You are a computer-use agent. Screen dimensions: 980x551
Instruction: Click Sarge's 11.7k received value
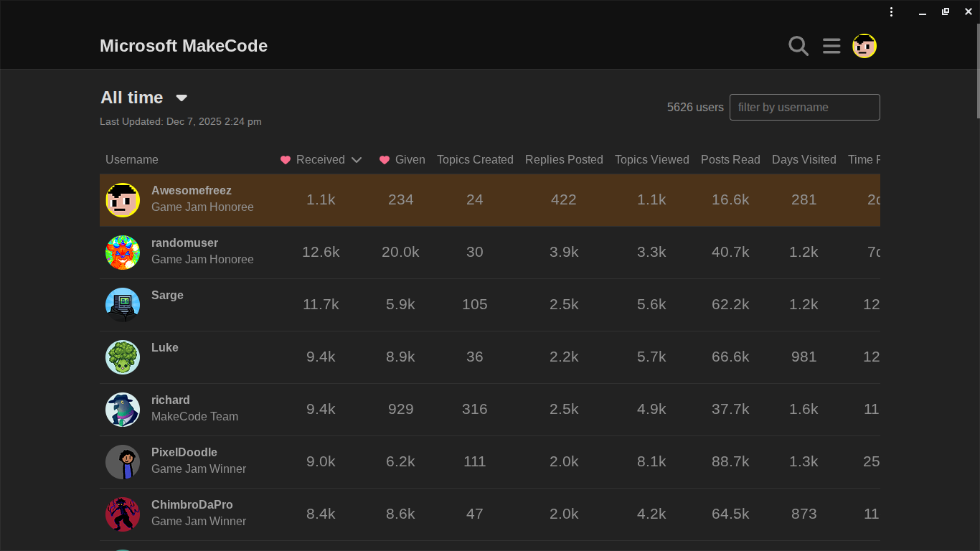tap(321, 305)
